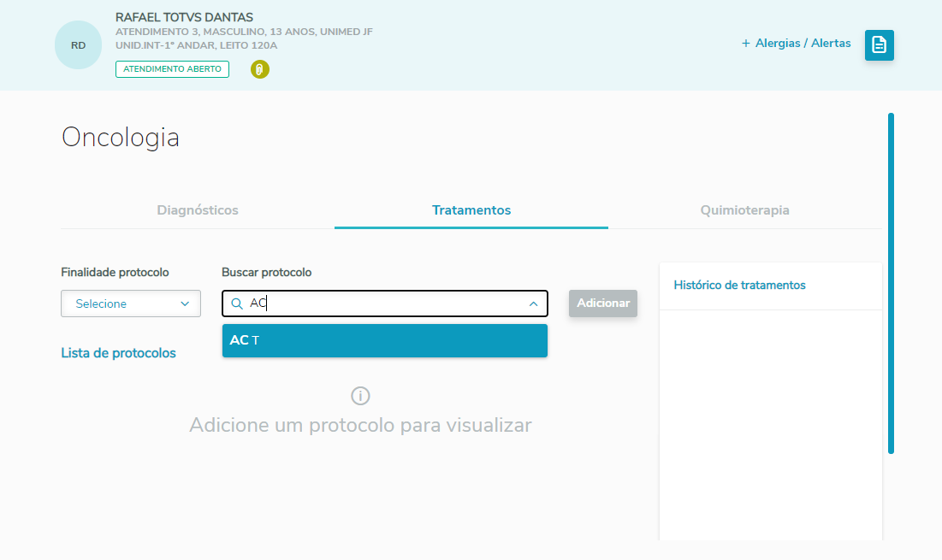Open the document icon button in header
Image resolution: width=942 pixels, height=560 pixels.
879,45
